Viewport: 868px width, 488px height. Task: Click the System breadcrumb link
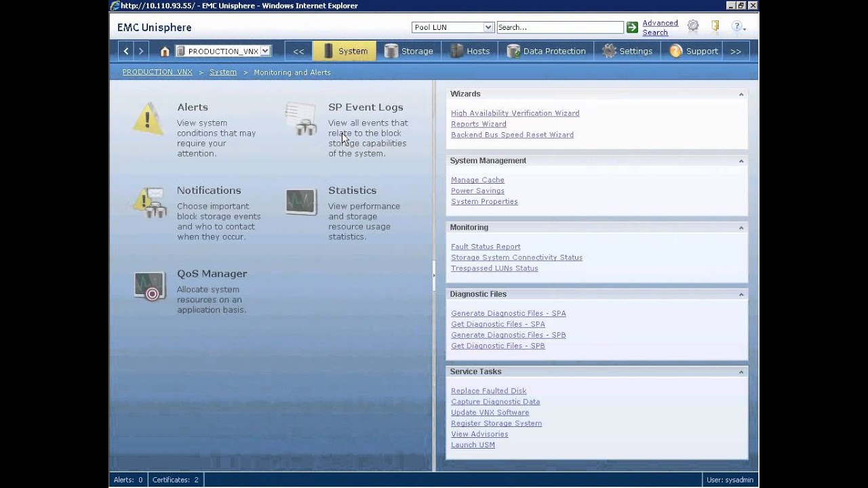click(223, 73)
